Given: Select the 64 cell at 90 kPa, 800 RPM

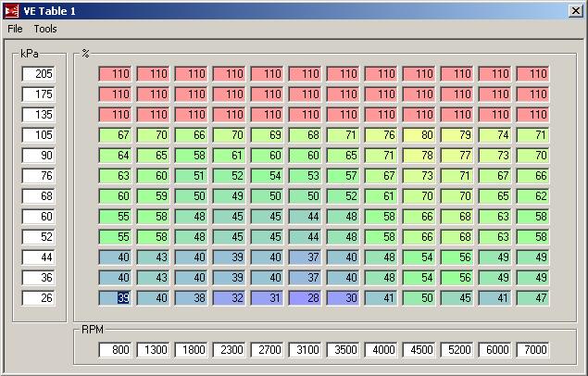Looking at the screenshot, I should (115, 156).
